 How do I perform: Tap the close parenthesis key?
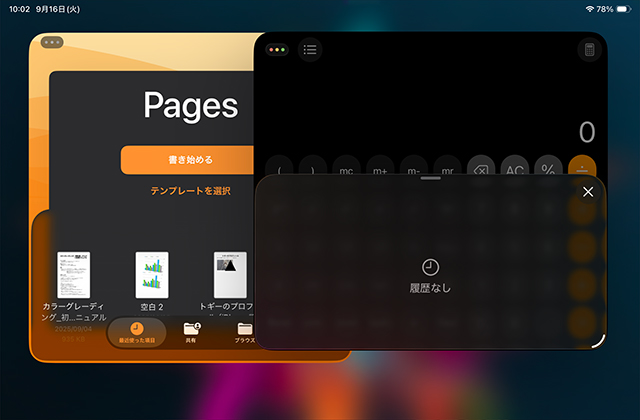(x=313, y=165)
